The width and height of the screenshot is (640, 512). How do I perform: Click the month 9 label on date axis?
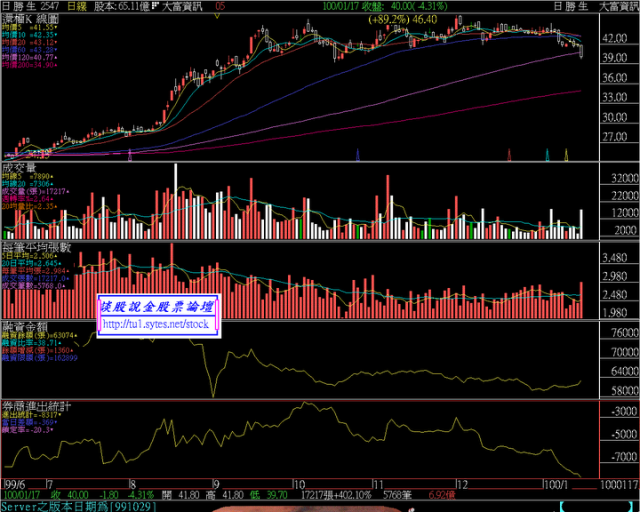pos(216,485)
